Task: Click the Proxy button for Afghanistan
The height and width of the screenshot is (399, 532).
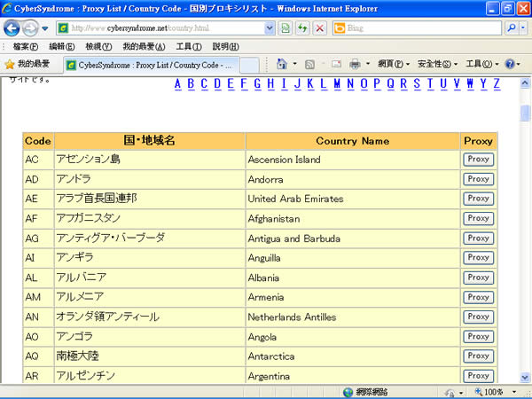Action: tap(478, 218)
